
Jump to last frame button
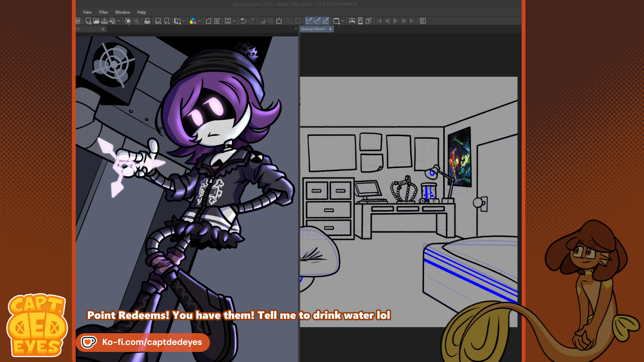(x=412, y=21)
